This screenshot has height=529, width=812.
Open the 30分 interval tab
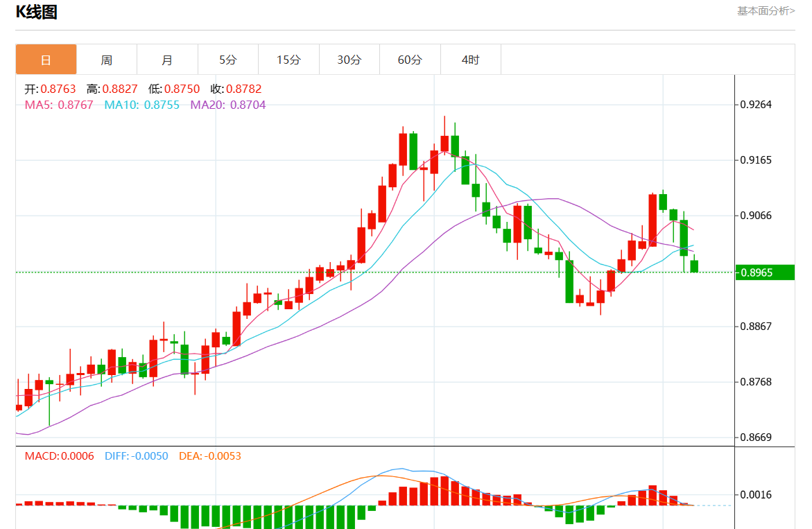click(x=349, y=60)
